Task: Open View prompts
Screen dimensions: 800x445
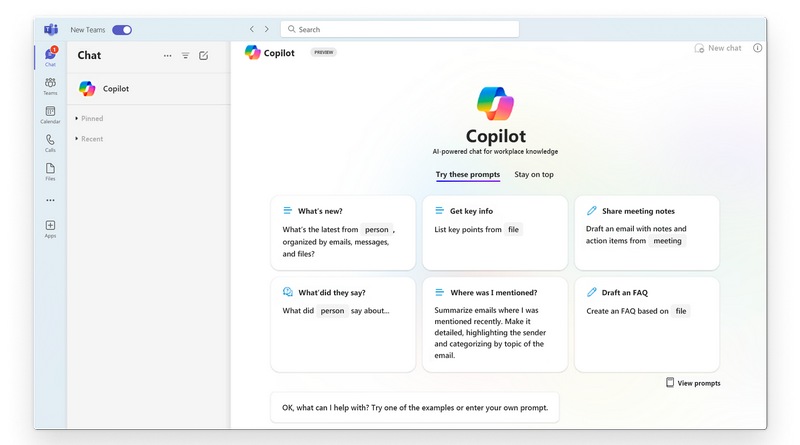Action: (x=693, y=383)
